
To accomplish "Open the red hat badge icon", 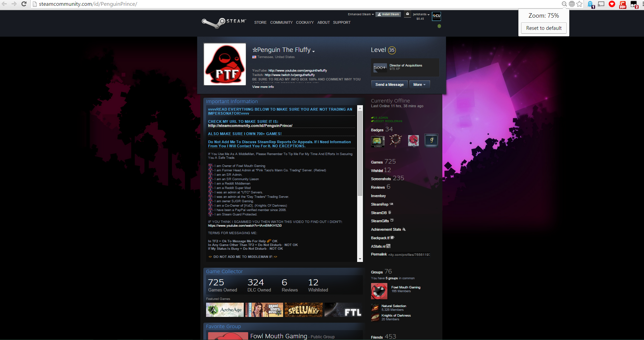I will coord(413,140).
